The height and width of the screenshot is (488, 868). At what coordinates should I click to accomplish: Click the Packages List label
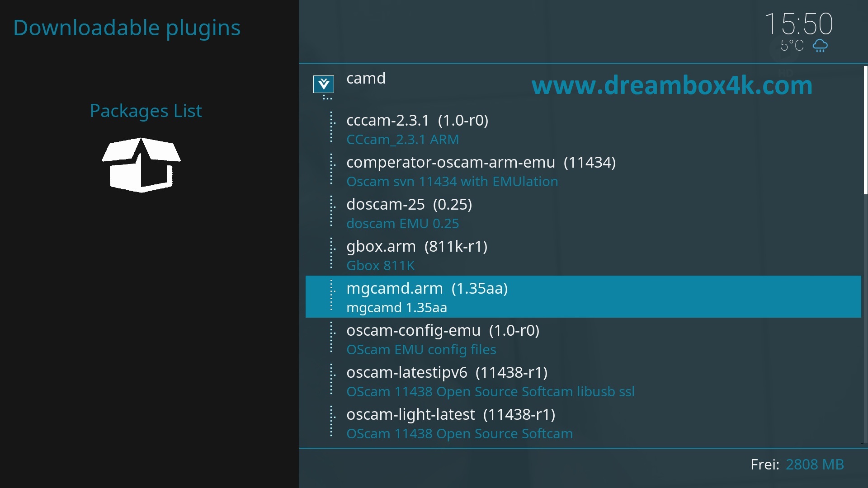pos(146,111)
